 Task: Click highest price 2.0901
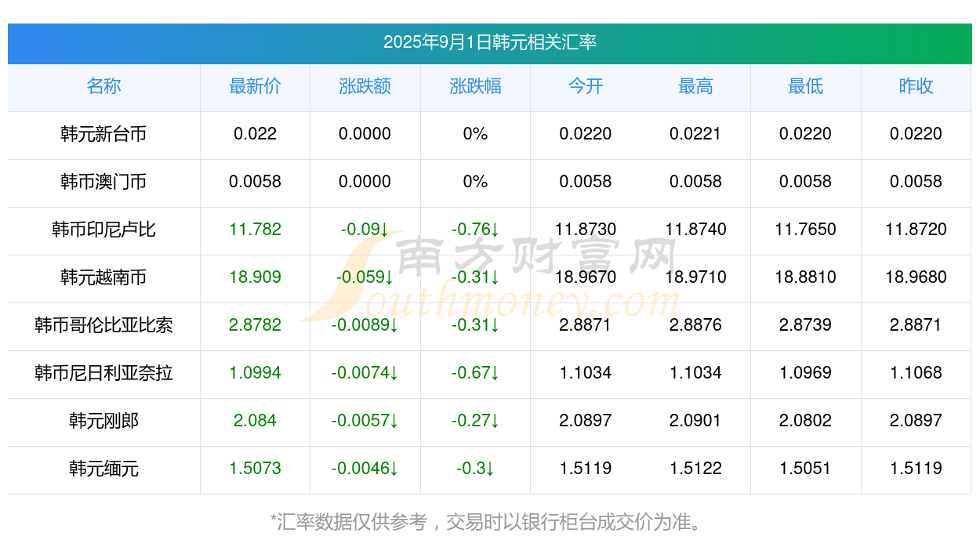[x=695, y=421]
